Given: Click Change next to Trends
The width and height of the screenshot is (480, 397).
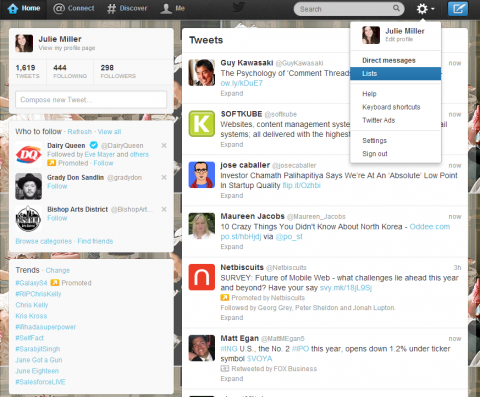Looking at the screenshot, I should coord(58,270).
